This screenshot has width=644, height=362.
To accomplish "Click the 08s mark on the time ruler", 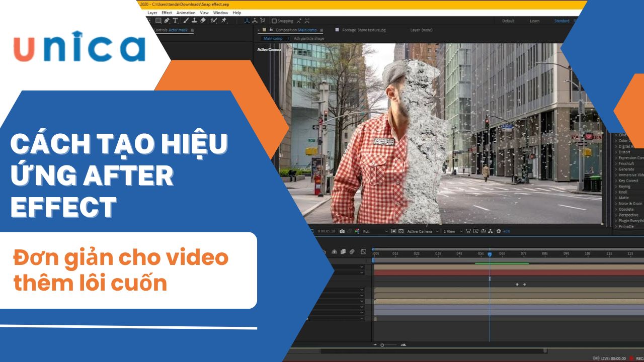I will tap(544, 253).
